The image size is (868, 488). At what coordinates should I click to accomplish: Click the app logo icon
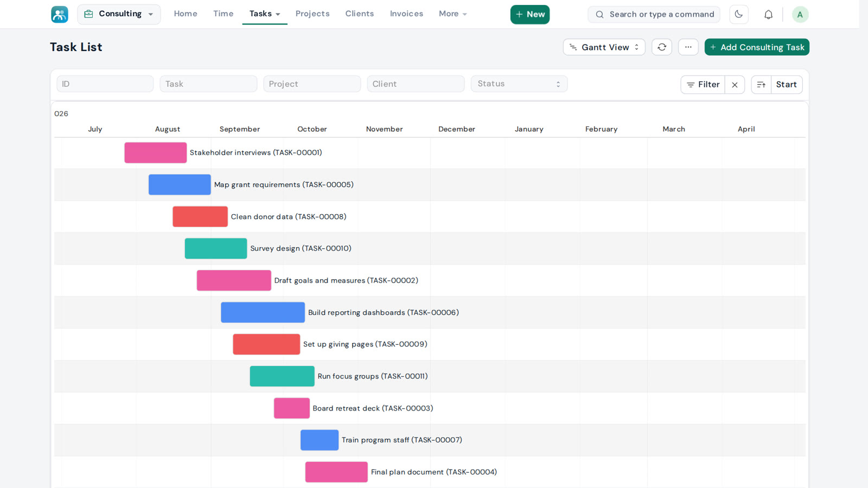coord(60,14)
